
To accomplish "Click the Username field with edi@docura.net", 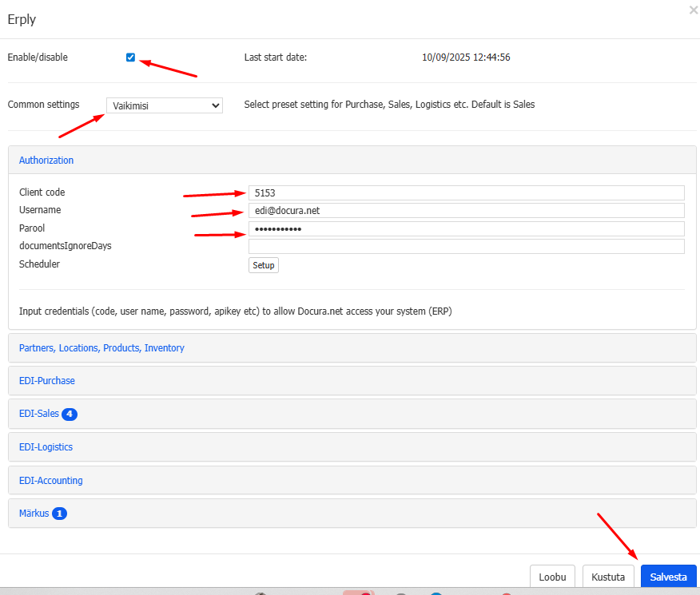I will pos(466,211).
